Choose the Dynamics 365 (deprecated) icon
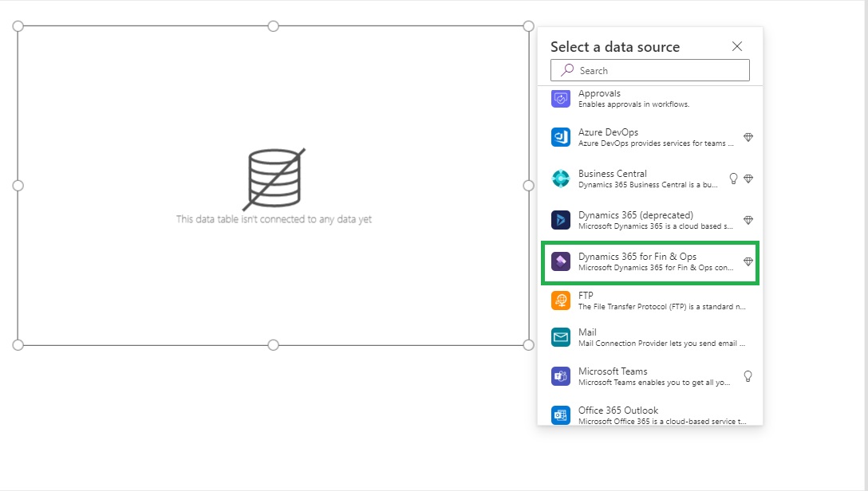868x491 pixels. pyautogui.click(x=561, y=220)
